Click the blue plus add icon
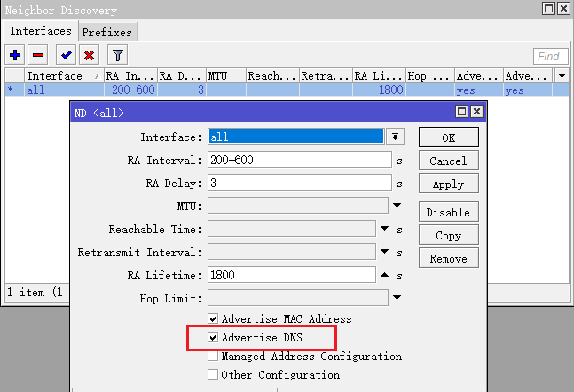The image size is (574, 392). pyautogui.click(x=15, y=55)
